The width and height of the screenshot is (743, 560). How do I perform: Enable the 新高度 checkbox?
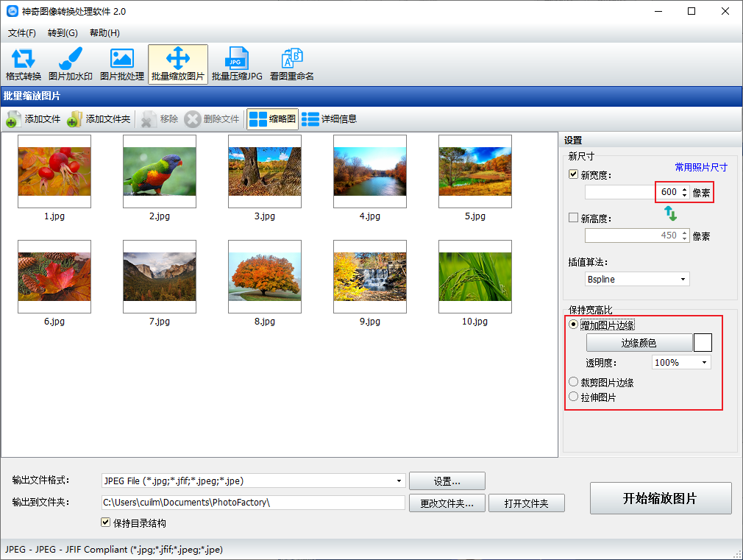tap(573, 218)
